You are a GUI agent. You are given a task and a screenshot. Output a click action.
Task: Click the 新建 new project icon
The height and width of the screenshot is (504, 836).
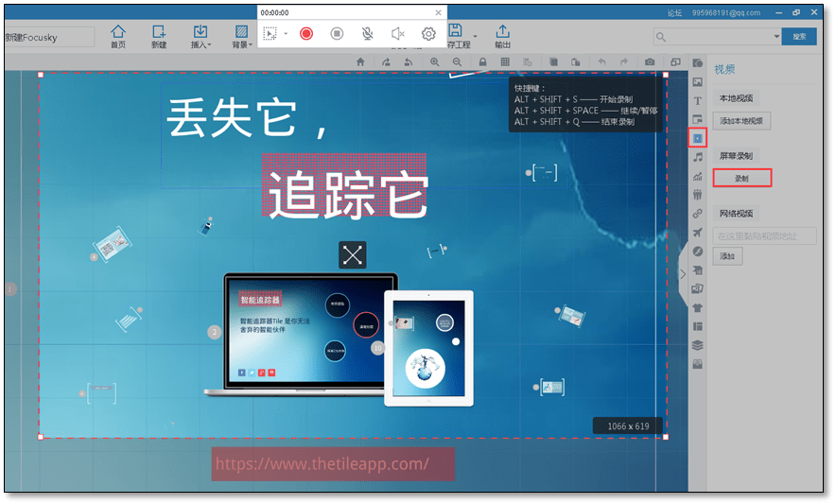159,36
